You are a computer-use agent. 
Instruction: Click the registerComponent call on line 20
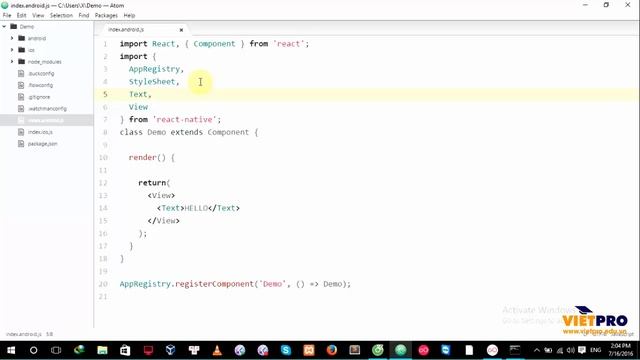(x=215, y=284)
